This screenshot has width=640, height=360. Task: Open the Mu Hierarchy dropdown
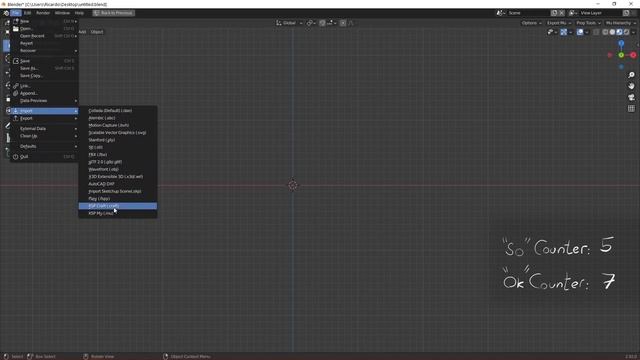(x=620, y=23)
